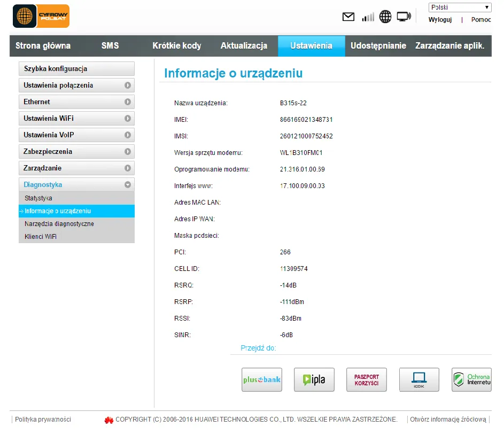Collapse the Diagnostyka section arrow
Viewport: 504px width, 435px height.
coord(128,185)
